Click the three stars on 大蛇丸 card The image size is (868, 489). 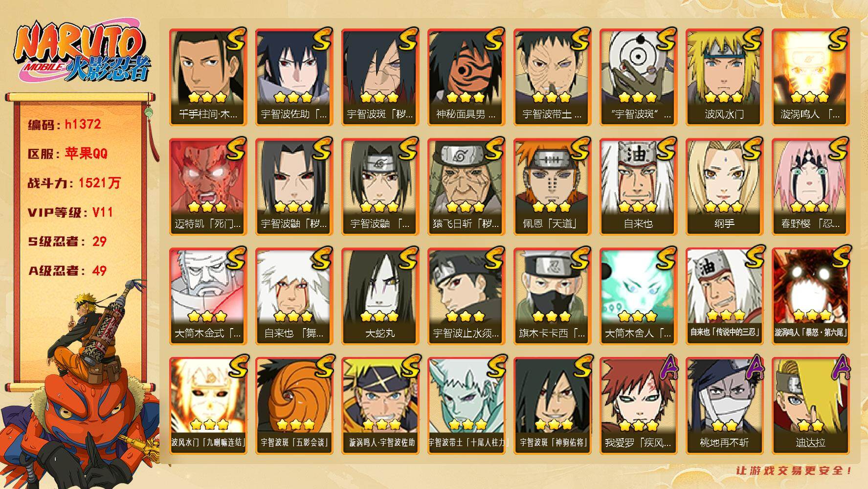click(380, 316)
